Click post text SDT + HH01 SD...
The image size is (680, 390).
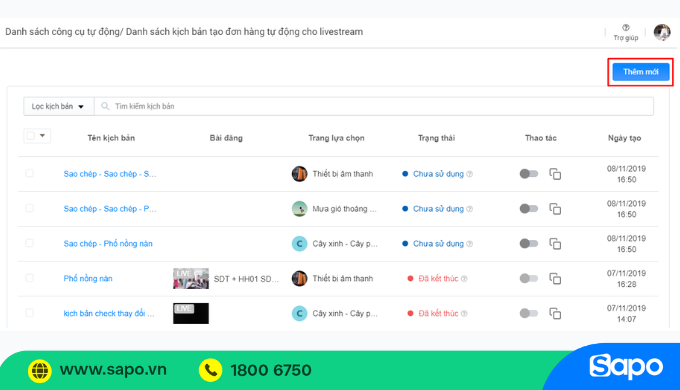[246, 279]
